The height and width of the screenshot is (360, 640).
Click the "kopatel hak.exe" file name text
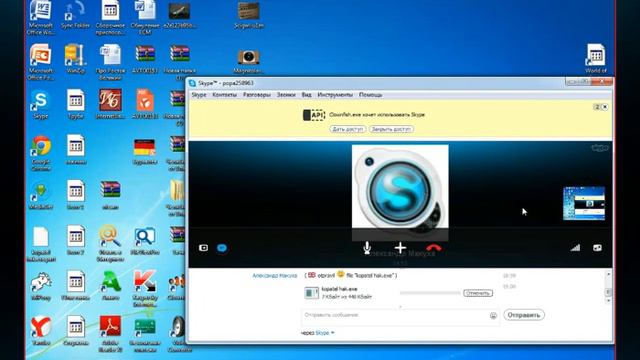point(339,289)
